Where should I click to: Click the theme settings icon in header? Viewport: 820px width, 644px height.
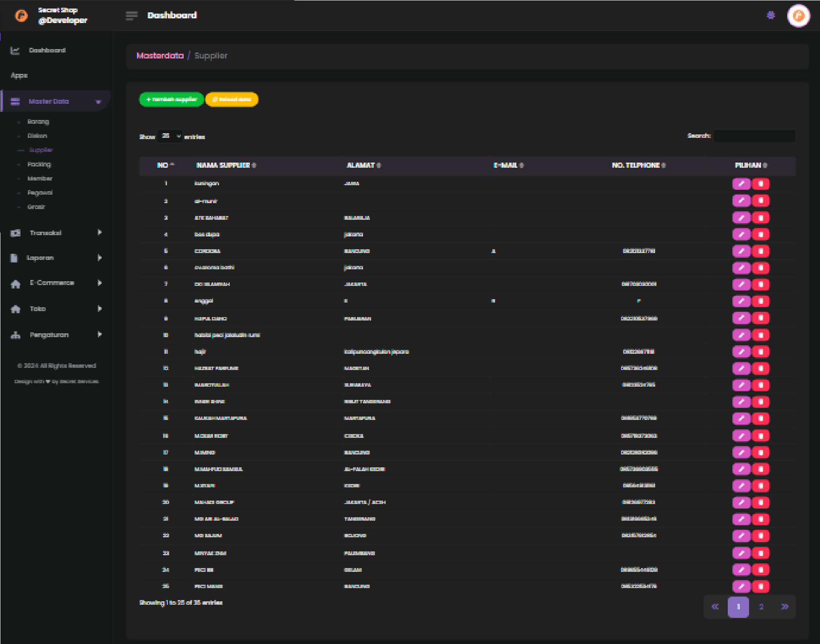pos(770,15)
